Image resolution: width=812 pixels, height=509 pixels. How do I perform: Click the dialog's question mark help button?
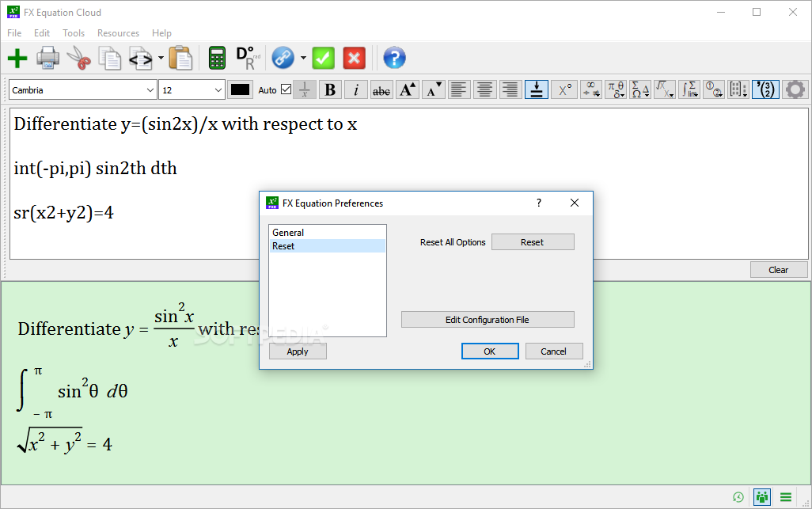point(539,203)
